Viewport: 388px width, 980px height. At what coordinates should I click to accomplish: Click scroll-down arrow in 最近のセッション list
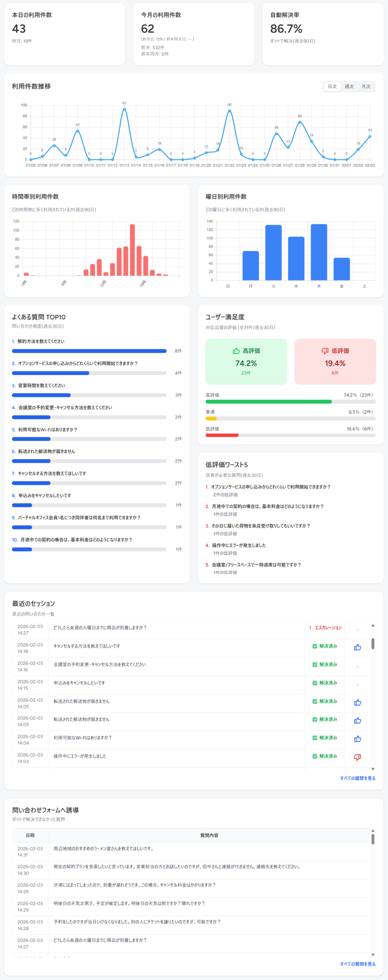373,769
